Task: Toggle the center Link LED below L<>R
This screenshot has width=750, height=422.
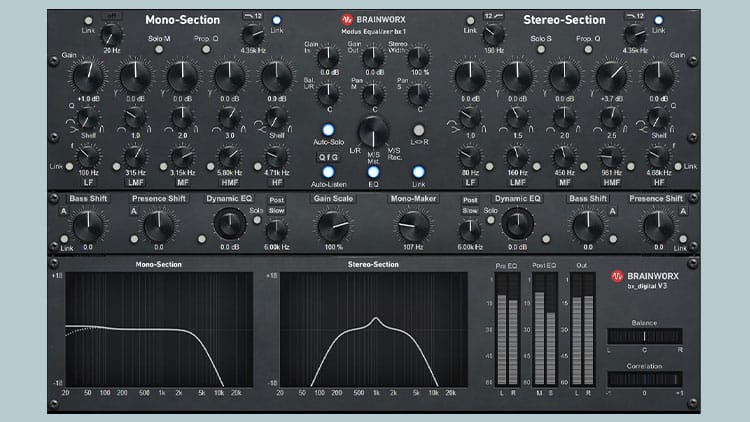Action: point(419,172)
